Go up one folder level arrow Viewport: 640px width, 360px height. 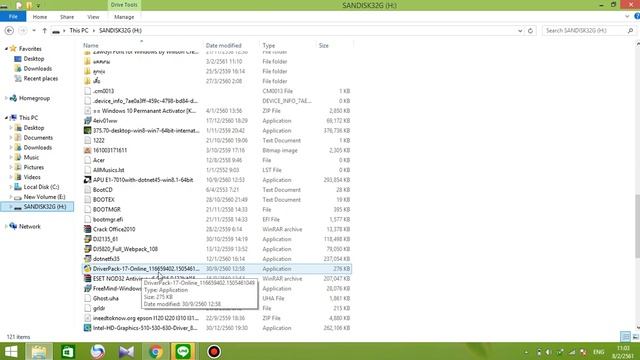tap(44, 31)
